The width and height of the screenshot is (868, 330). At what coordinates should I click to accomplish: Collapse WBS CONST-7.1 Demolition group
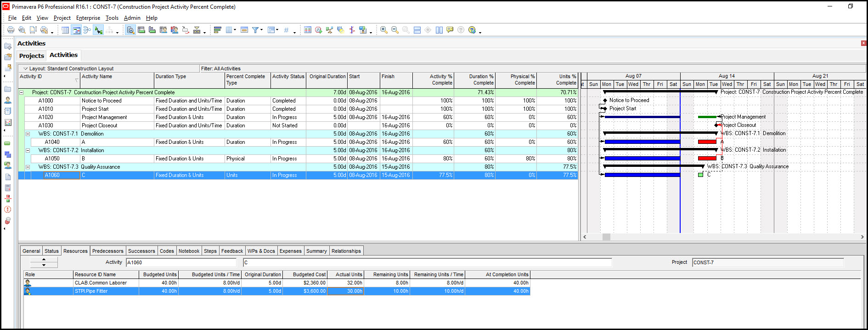tap(28, 134)
